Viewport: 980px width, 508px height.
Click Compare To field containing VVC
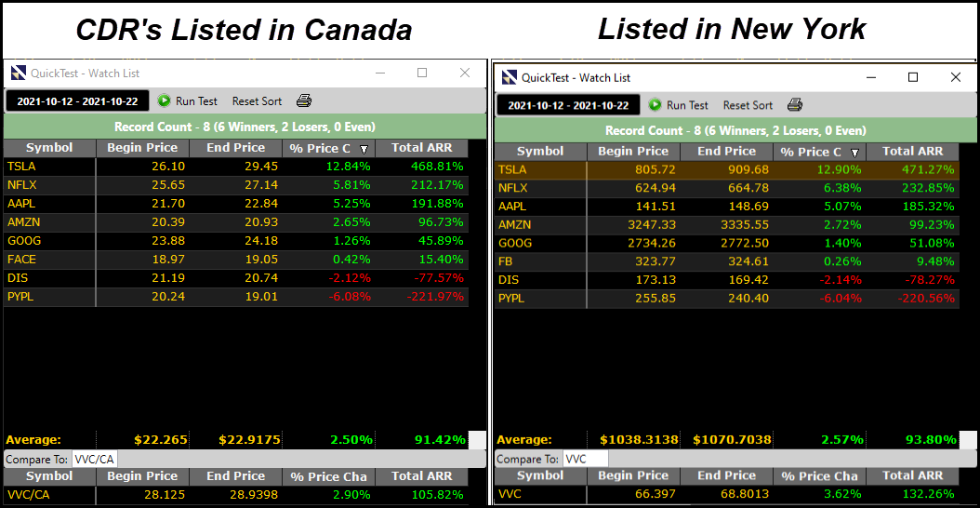pyautogui.click(x=586, y=460)
